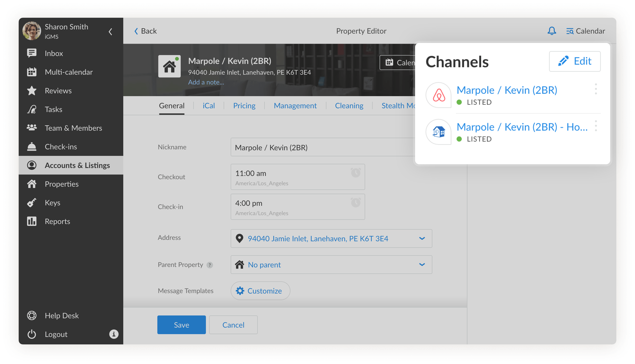Open the three-dot menu for Airbnb listing
Image resolution: width=635 pixels, height=364 pixels.
point(596,89)
